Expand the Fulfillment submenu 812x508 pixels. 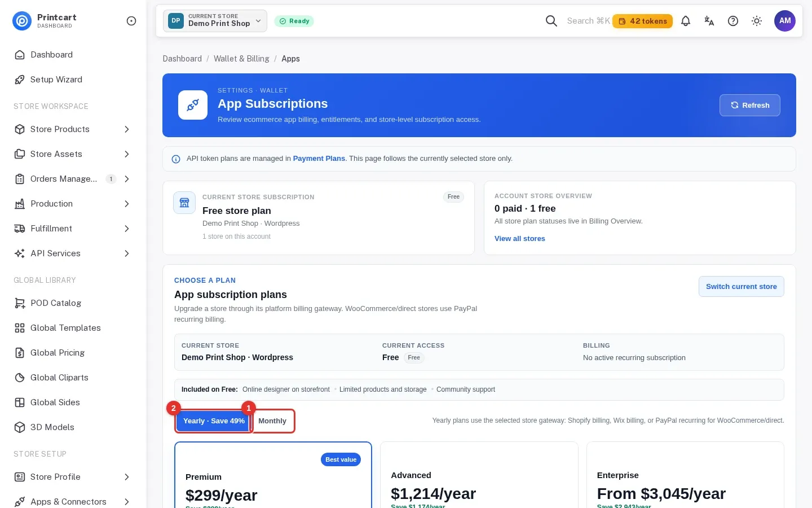point(127,229)
